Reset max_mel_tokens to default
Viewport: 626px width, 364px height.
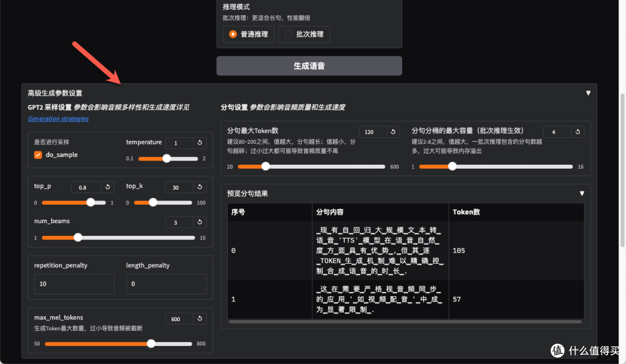200,318
